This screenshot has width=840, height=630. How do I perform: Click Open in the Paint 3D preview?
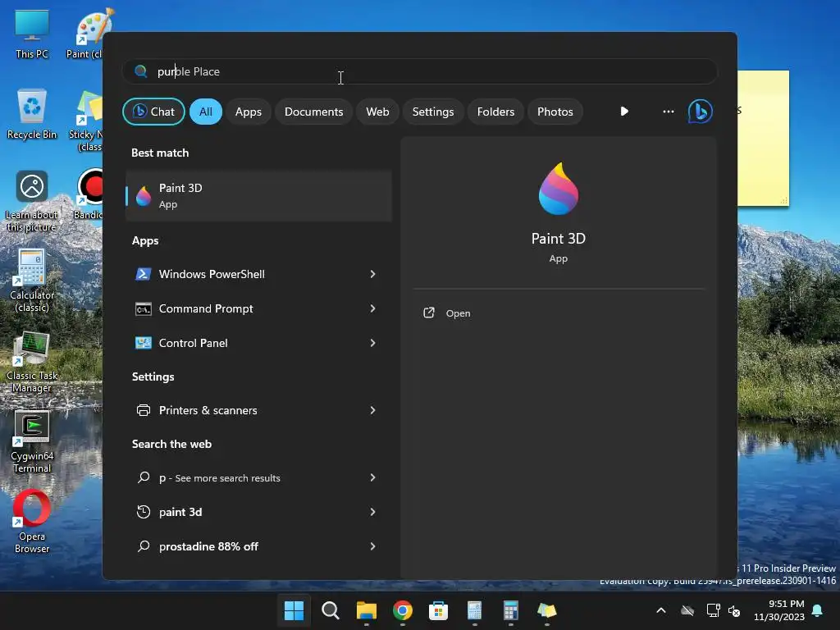tap(447, 313)
